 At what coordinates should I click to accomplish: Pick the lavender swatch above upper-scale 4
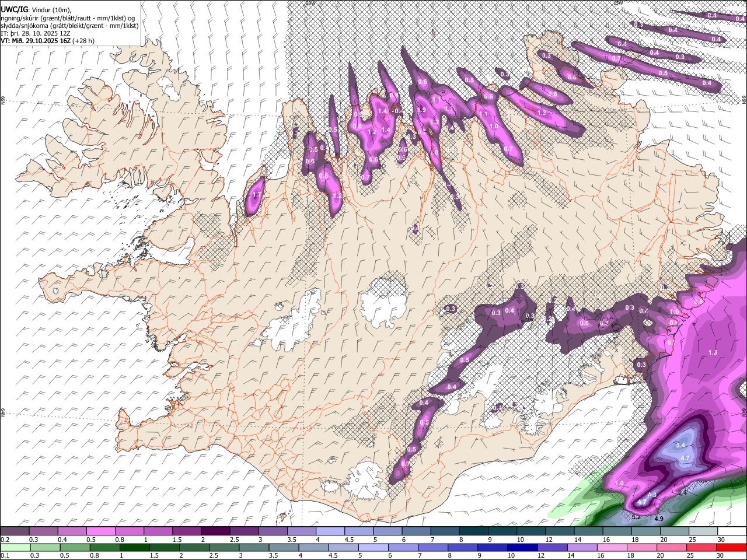[329, 531]
